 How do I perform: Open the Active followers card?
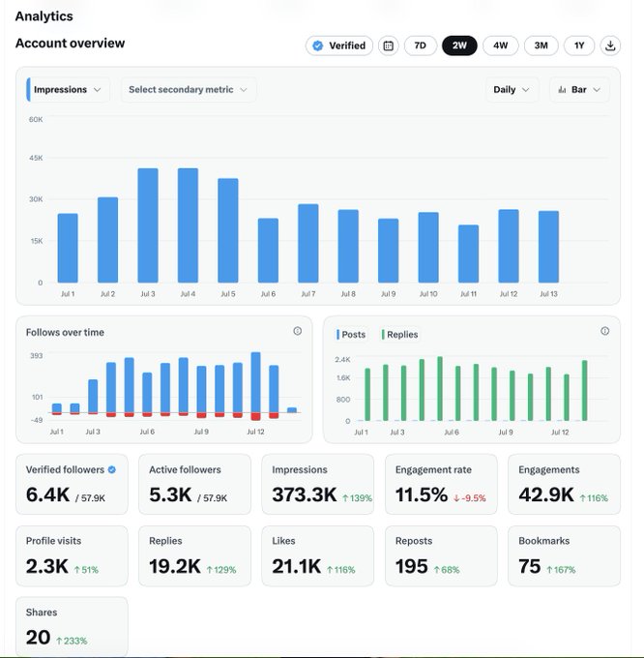194,484
